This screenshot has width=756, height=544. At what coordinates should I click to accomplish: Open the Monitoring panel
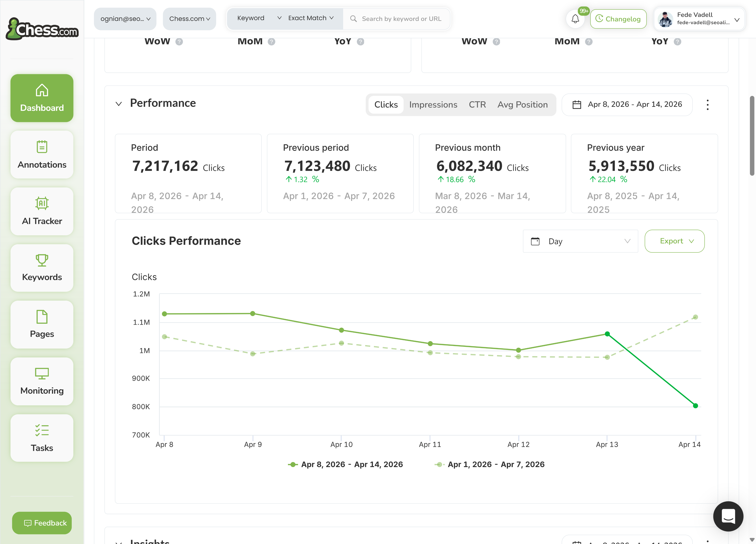pyautogui.click(x=42, y=381)
